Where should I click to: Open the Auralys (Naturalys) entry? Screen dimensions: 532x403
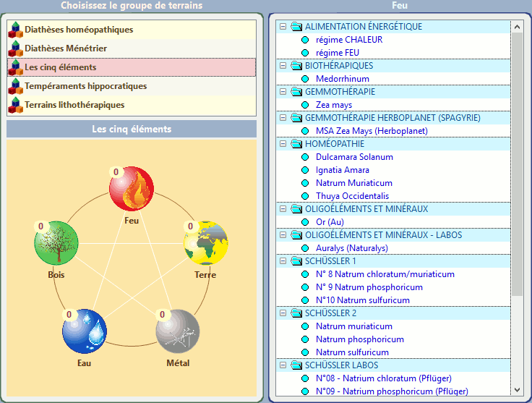(x=352, y=248)
